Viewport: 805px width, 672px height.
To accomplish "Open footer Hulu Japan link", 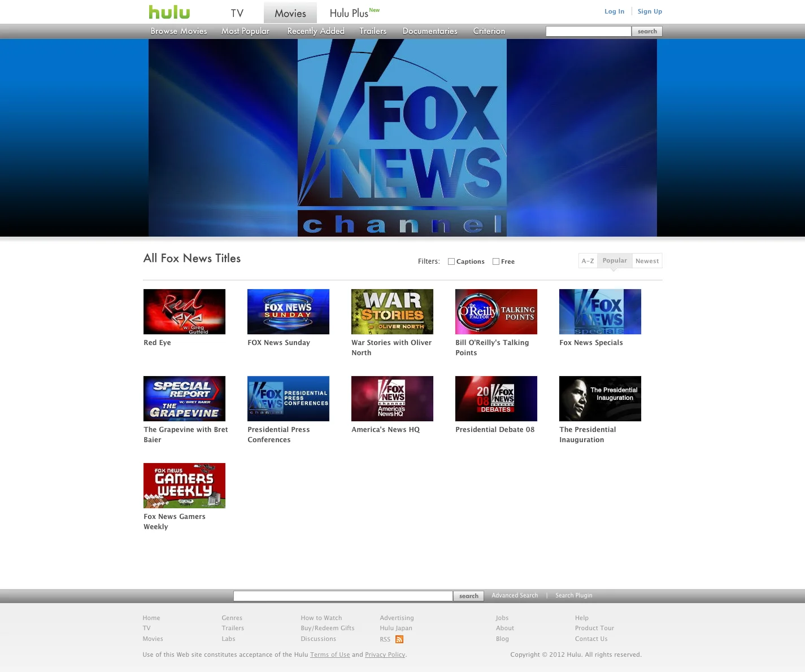I will pyautogui.click(x=395, y=628).
